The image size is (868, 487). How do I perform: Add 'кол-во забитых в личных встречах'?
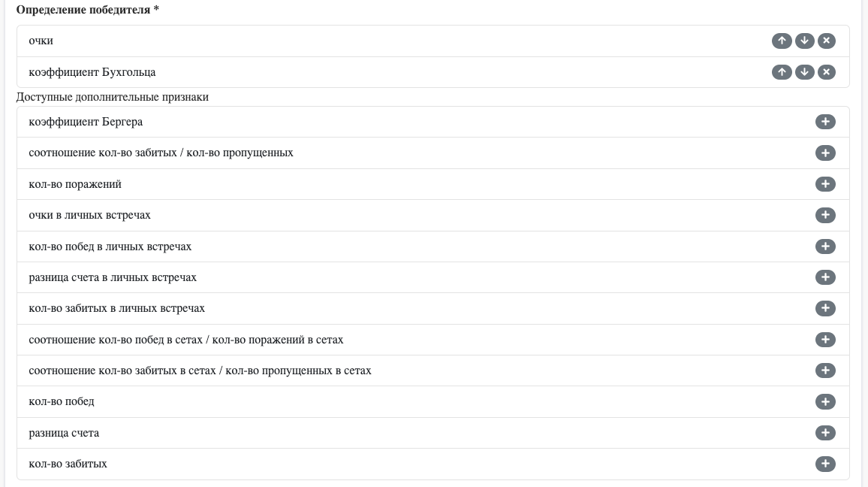pos(825,308)
